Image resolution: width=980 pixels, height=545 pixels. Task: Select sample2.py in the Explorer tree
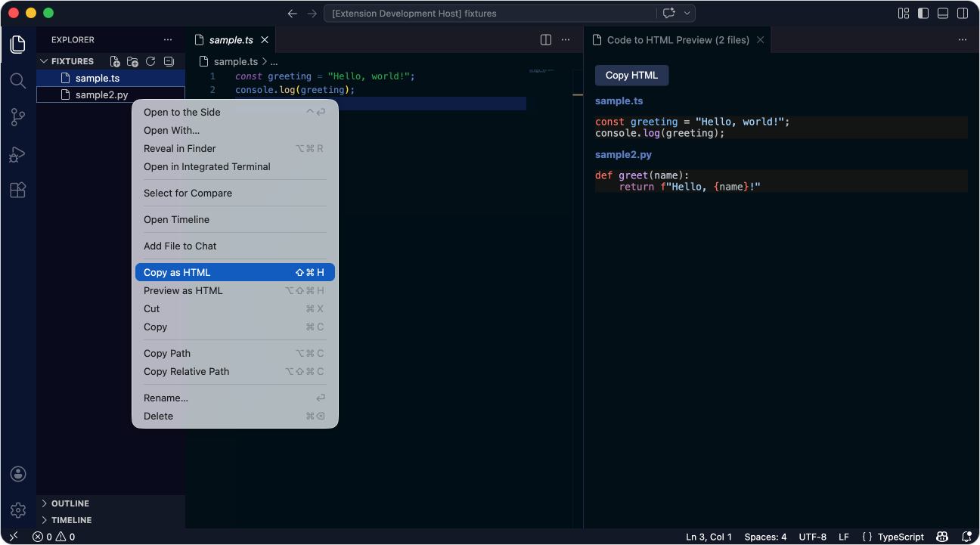tap(110, 94)
